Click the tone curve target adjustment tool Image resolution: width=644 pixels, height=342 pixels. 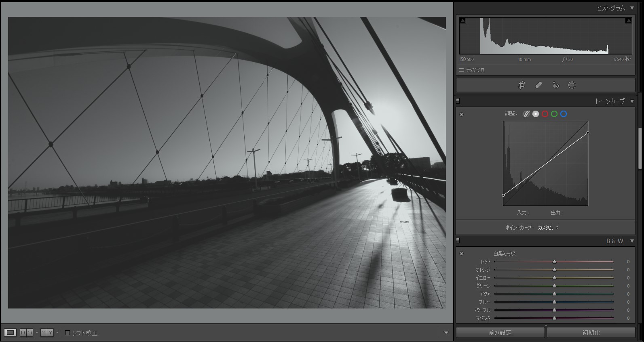(461, 115)
